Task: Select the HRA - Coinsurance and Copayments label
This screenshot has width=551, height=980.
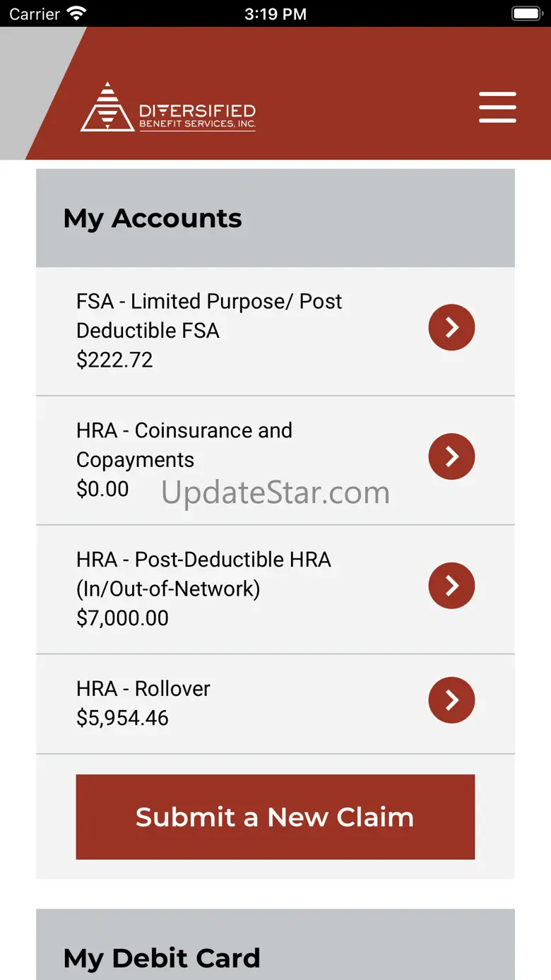Action: click(x=184, y=444)
